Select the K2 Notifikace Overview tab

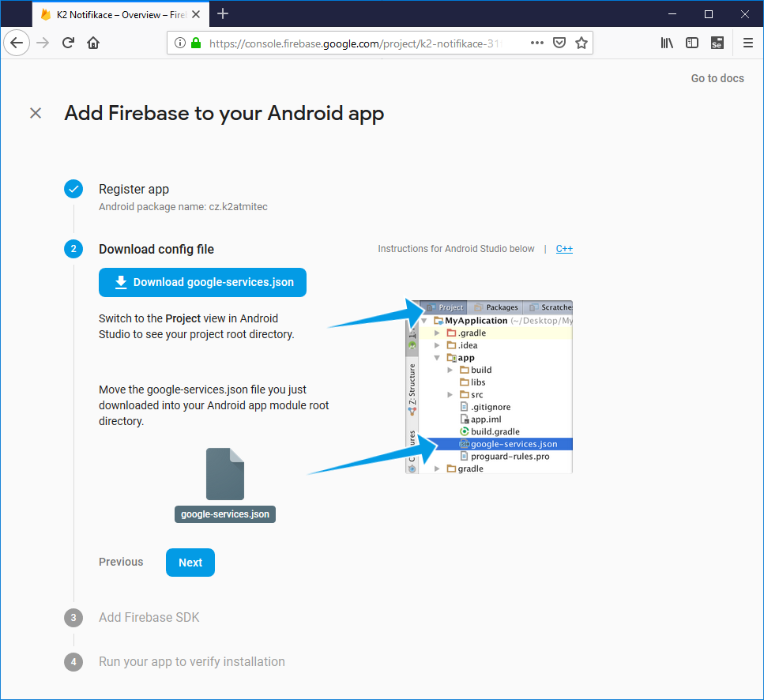pyautogui.click(x=121, y=14)
